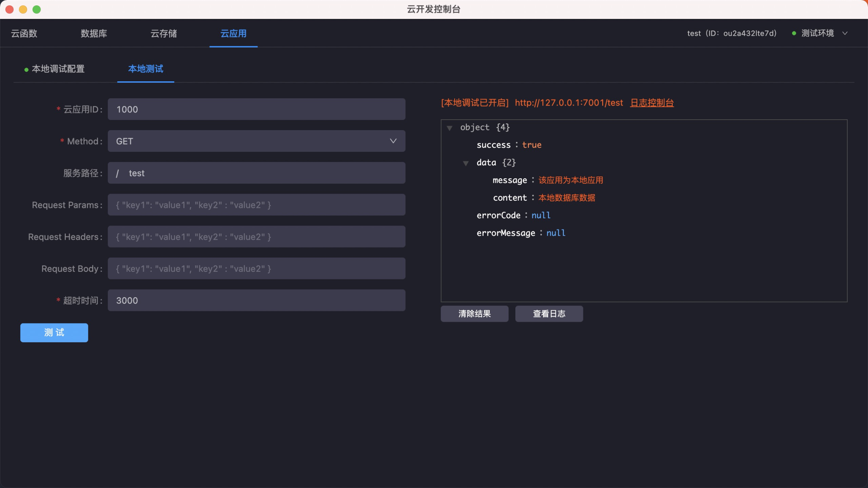Focus the 云应用ID input field
Viewport: 868px width, 488px height.
[256, 109]
